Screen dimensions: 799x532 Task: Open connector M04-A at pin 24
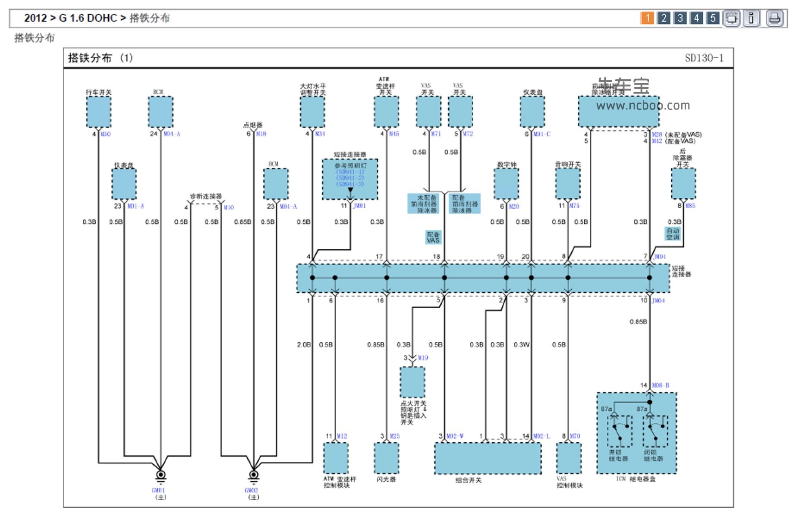tap(172, 134)
